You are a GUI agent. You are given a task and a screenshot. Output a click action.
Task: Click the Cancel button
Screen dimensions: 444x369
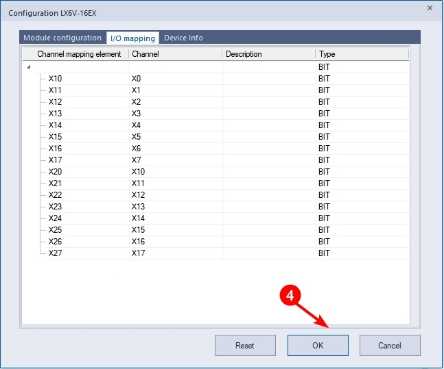[390, 345]
